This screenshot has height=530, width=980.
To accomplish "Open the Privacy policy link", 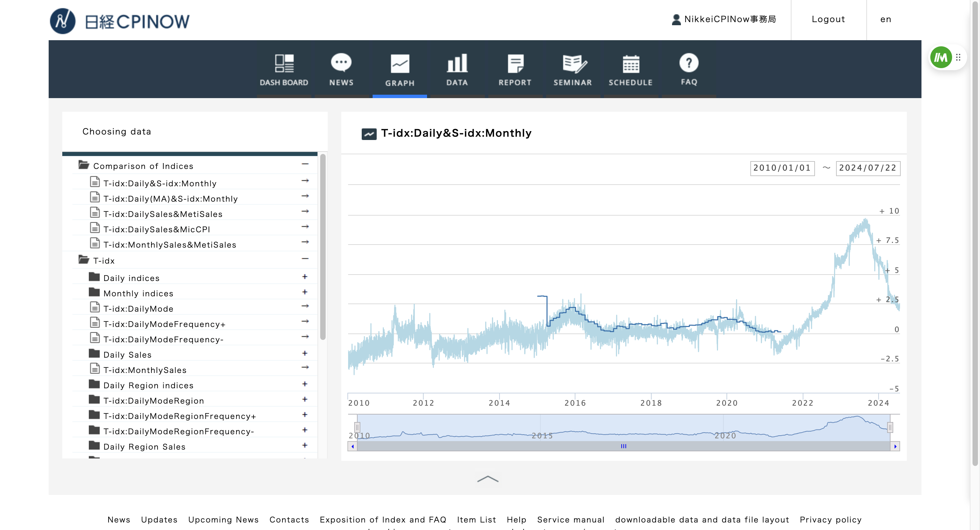I will [830, 520].
